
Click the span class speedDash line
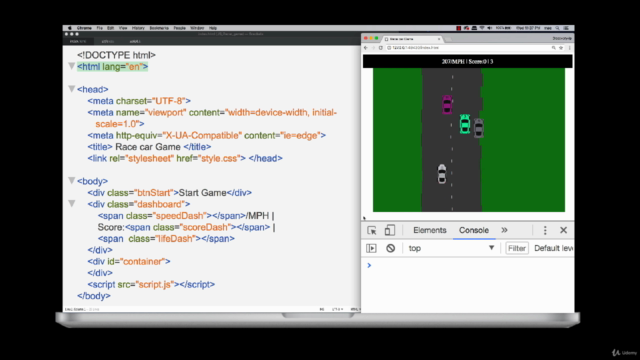pyautogui.click(x=186, y=215)
